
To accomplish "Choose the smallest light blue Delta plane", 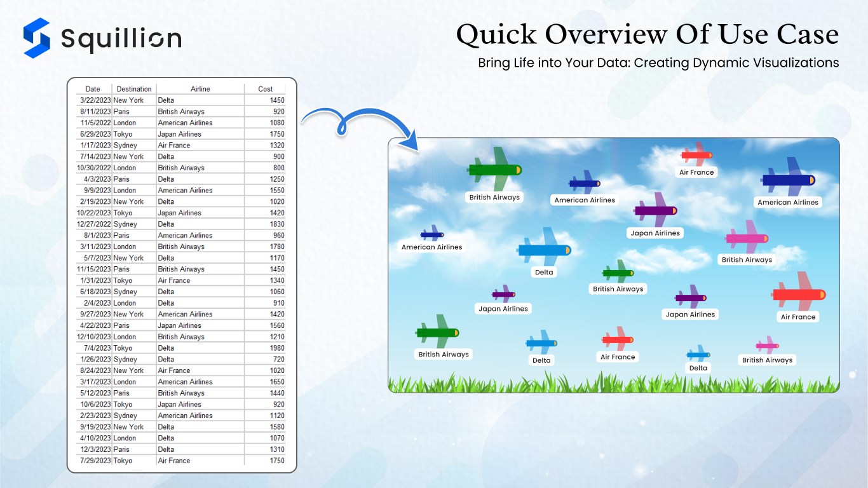I will pos(698,354).
